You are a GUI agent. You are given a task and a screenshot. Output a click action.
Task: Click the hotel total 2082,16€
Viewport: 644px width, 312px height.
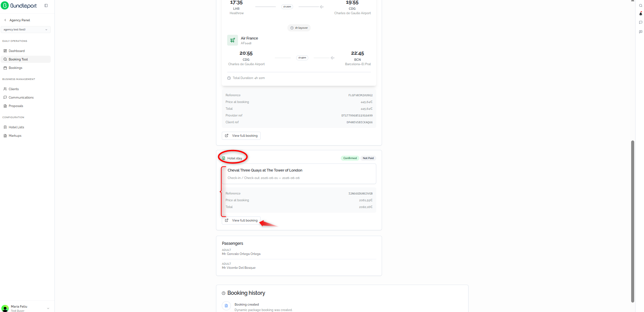[x=366, y=207]
